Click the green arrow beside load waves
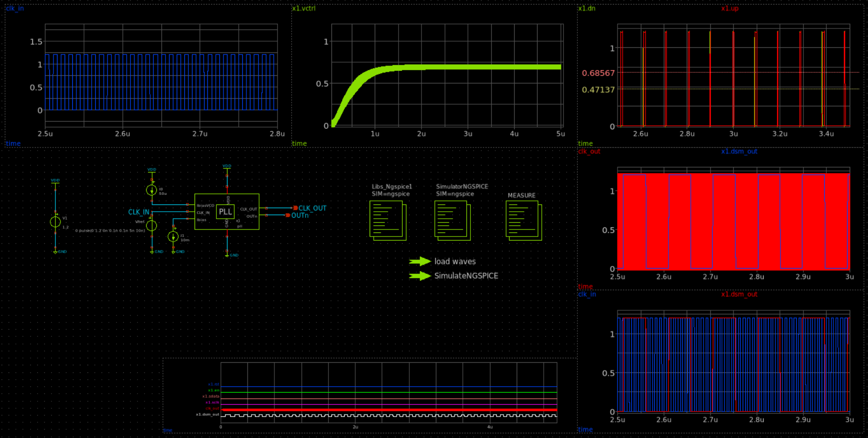 420,261
